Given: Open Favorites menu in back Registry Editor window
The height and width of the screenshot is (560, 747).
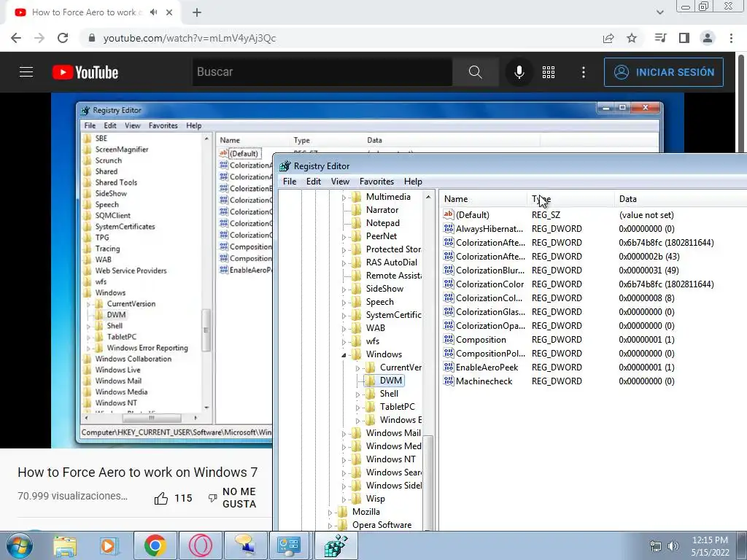Looking at the screenshot, I should (163, 125).
